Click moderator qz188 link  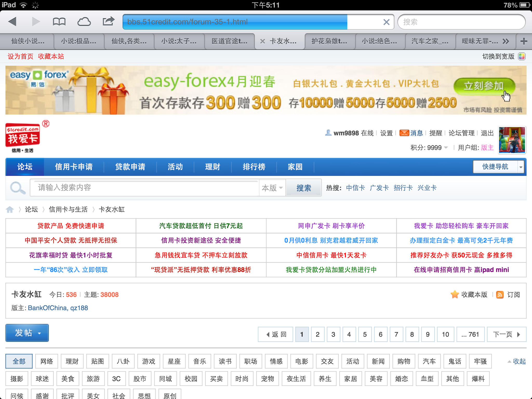(79, 308)
